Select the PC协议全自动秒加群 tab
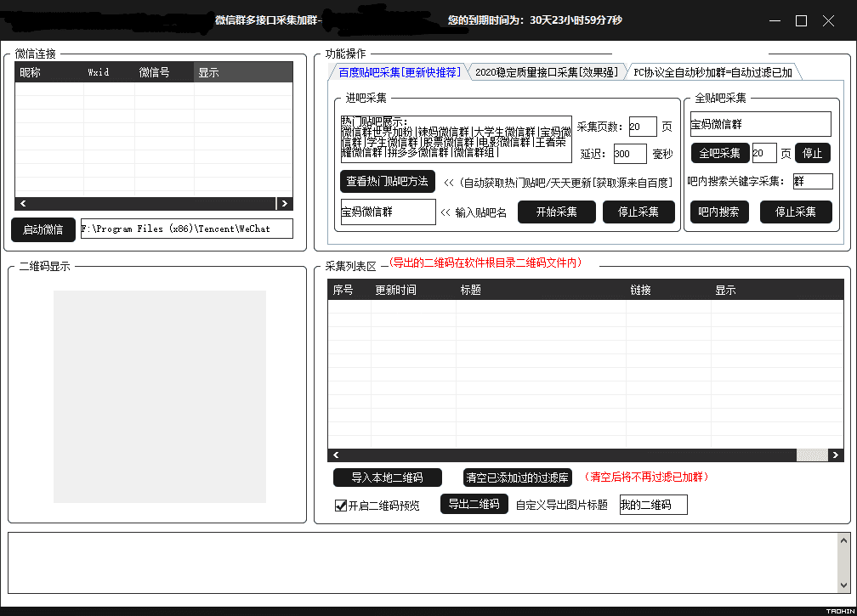Viewport: 857px width, 616px height. [x=712, y=72]
